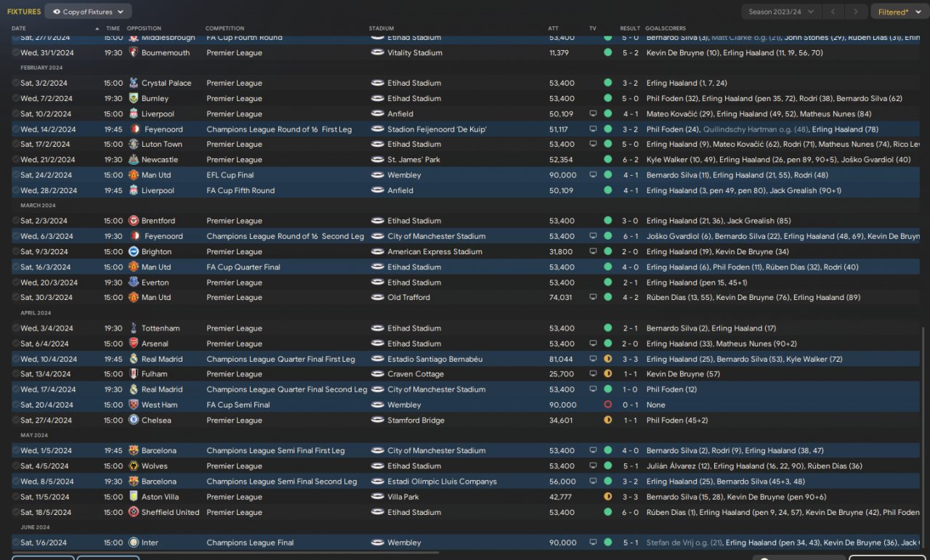Click the Brighton club badge

pos(134,252)
